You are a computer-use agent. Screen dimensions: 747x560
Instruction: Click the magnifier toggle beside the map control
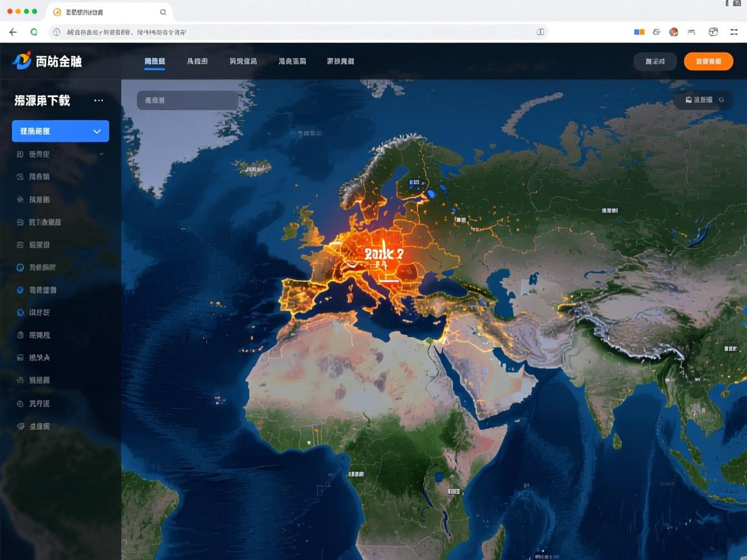(x=721, y=100)
